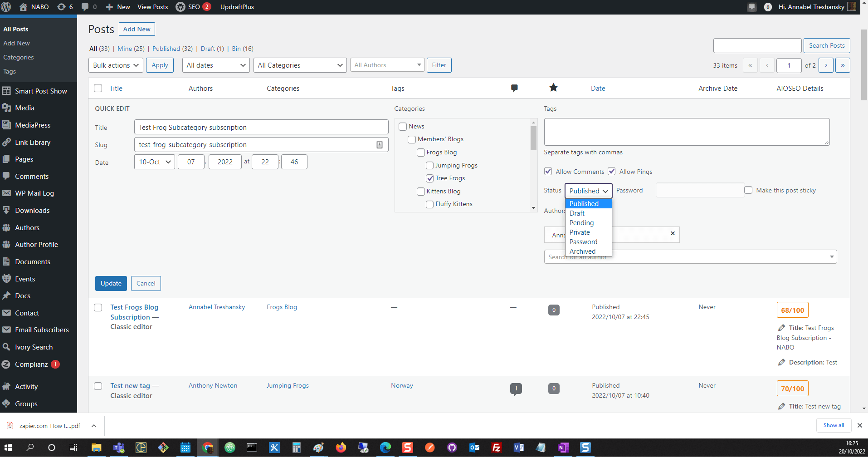Toggle the Allow Comments checkbox

point(548,172)
